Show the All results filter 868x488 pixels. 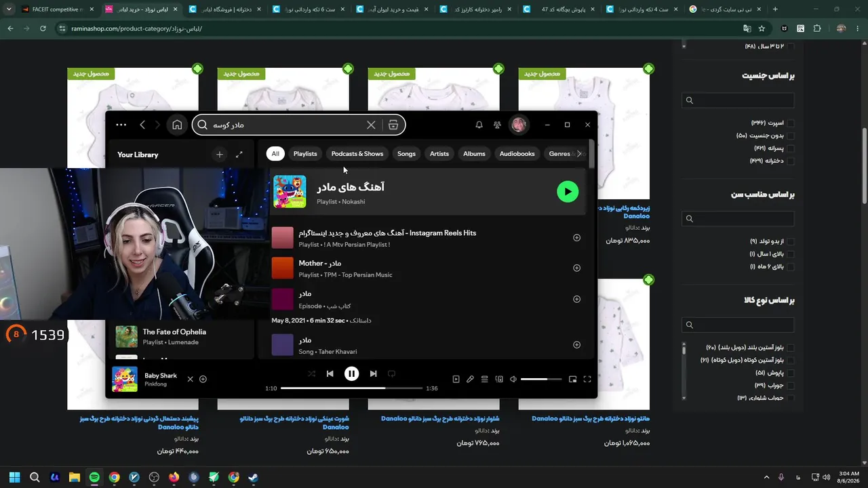pyautogui.click(x=275, y=154)
